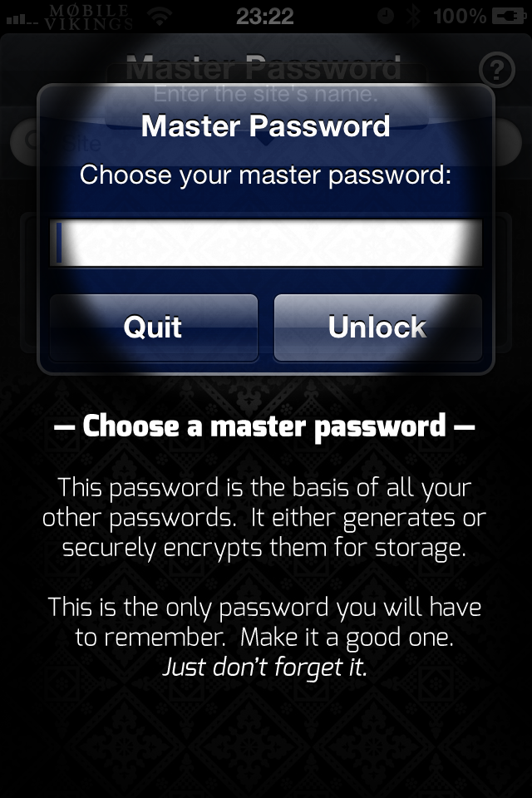Click the 'Choose a master password' heading

point(264,426)
